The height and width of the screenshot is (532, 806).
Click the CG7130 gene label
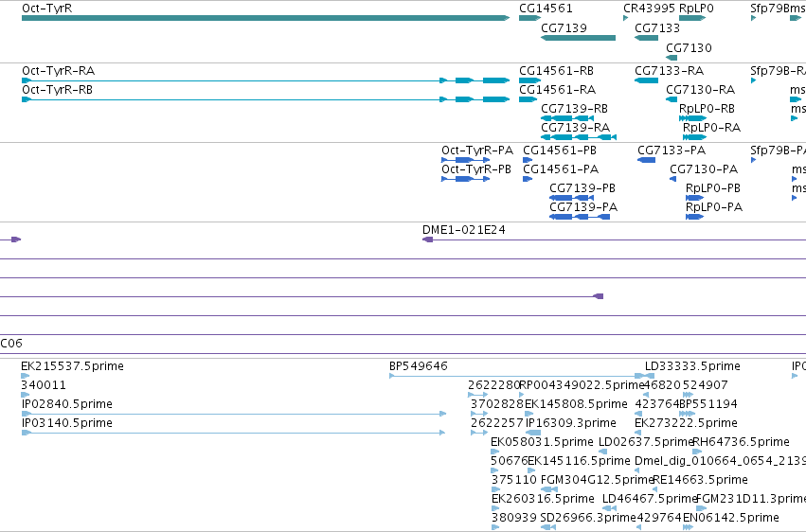[689, 47]
